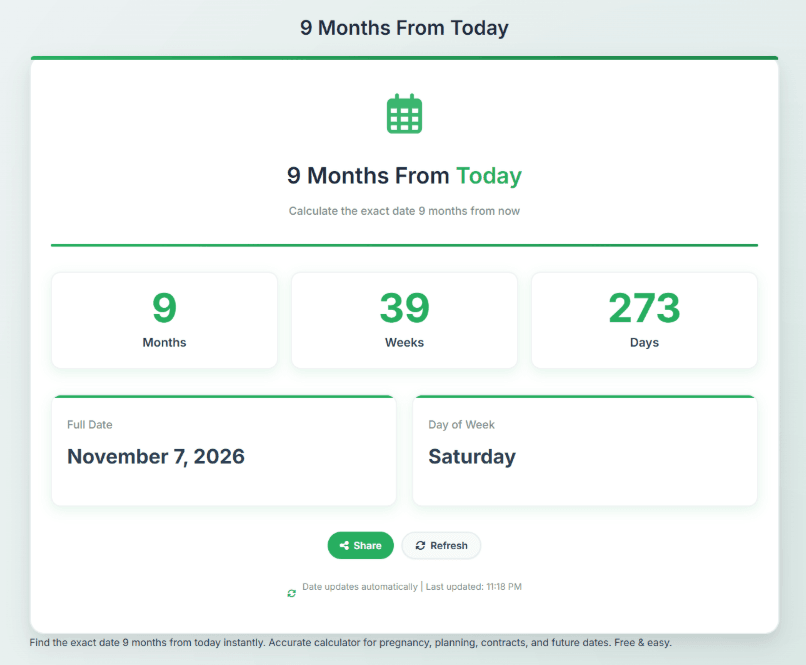The width and height of the screenshot is (806, 665).
Task: Click the green word Today in heading
Action: [489, 176]
